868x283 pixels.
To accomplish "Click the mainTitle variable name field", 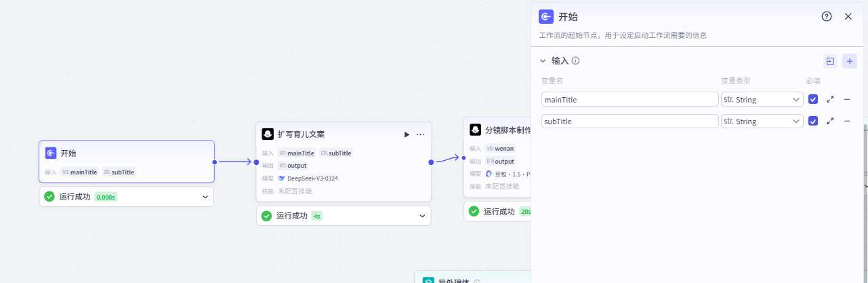I will point(629,99).
